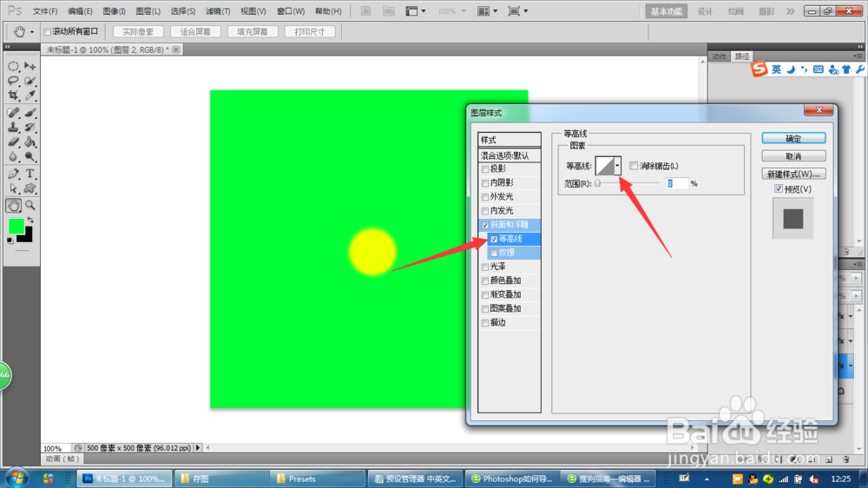Click the 填充屏幕 button
Screen dimensions: 868x488
pos(253,31)
